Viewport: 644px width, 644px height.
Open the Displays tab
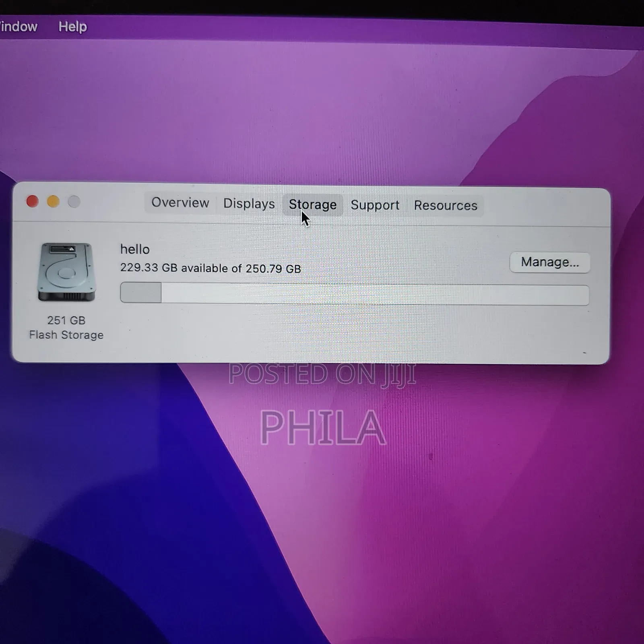click(x=249, y=204)
